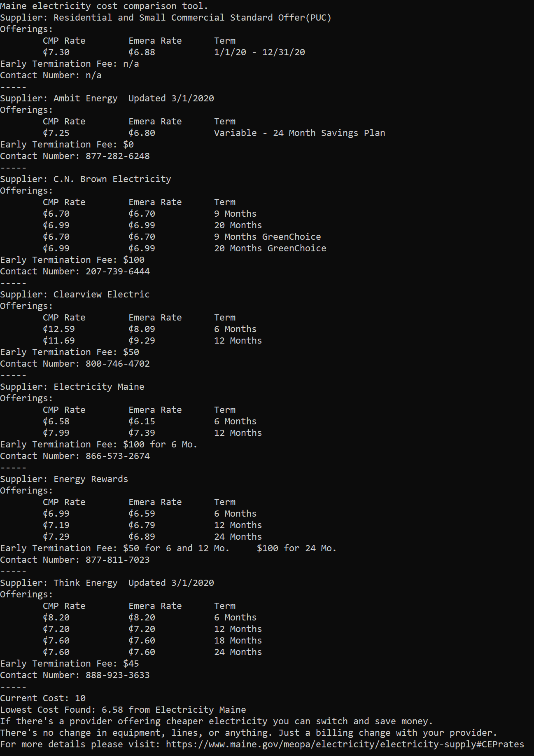Select the "Supplier: Ambit Energy" line
The width and height of the screenshot is (534, 756).
coord(107,98)
